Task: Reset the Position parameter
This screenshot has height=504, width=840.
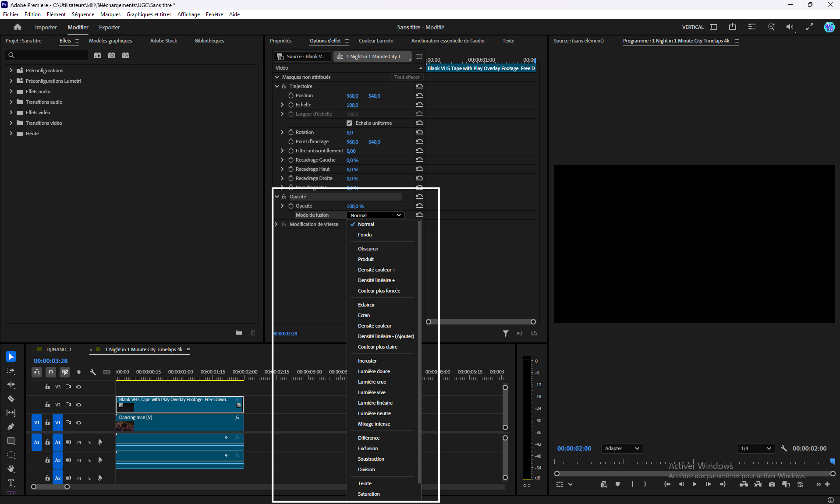Action: coord(419,95)
